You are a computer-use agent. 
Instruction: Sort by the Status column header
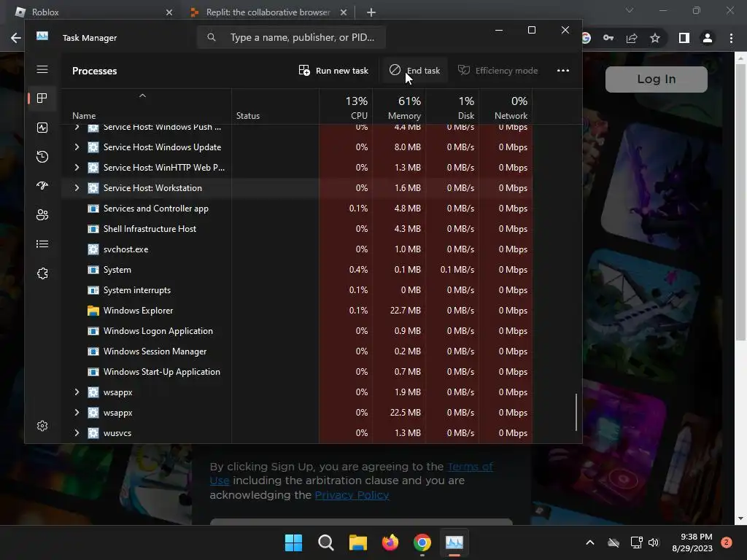point(275,106)
